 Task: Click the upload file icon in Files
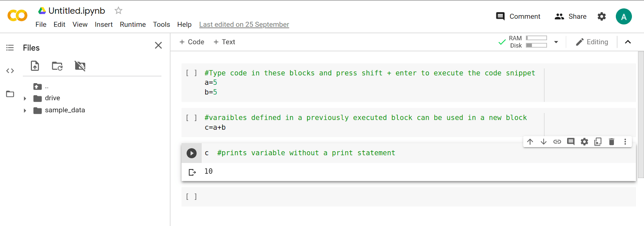[x=35, y=66]
